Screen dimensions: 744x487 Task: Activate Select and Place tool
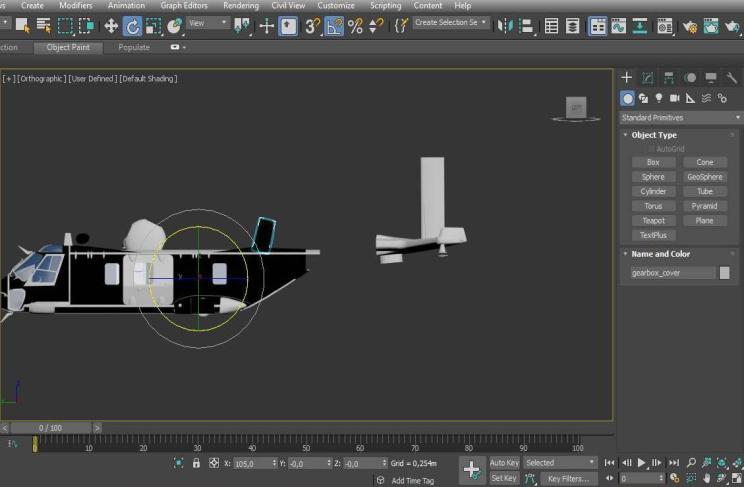(175, 26)
